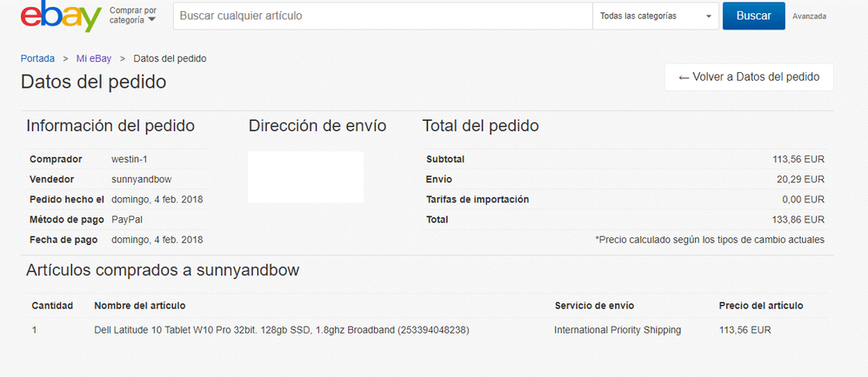Click the import fees 0,00 EUR

click(x=804, y=200)
